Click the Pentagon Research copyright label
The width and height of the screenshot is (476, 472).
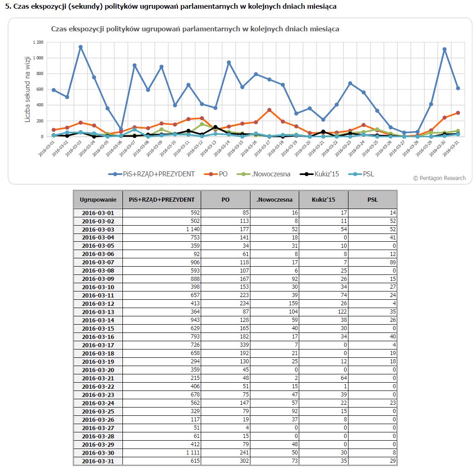tap(439, 178)
